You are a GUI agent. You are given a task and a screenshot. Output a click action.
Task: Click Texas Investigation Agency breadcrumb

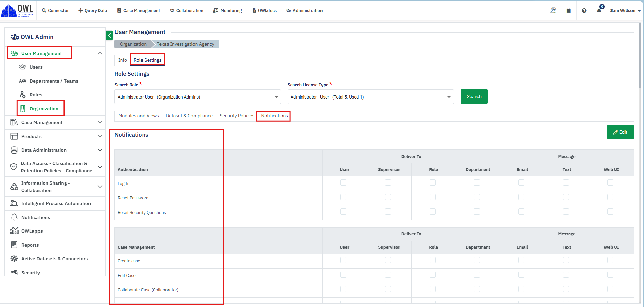coord(185,44)
